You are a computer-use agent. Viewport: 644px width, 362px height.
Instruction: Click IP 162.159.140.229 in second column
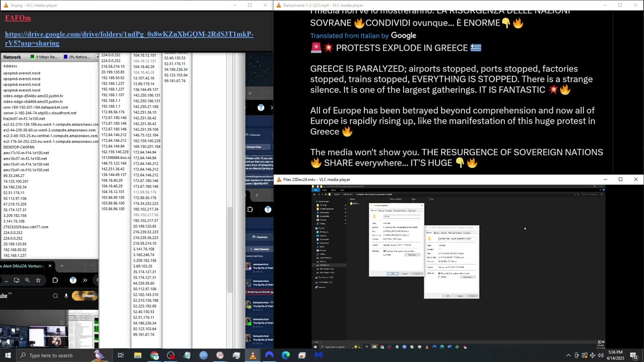pos(115,152)
